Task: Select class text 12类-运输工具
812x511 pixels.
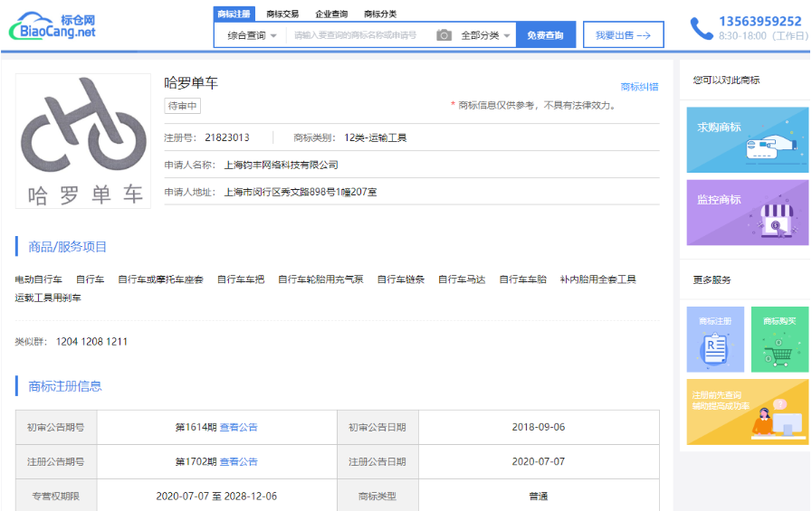Action: [376, 137]
